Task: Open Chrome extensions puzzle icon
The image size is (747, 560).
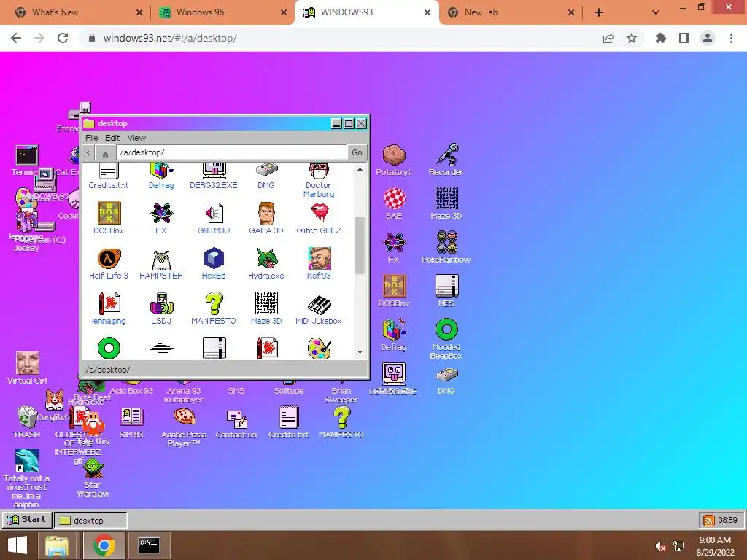Action: (660, 38)
